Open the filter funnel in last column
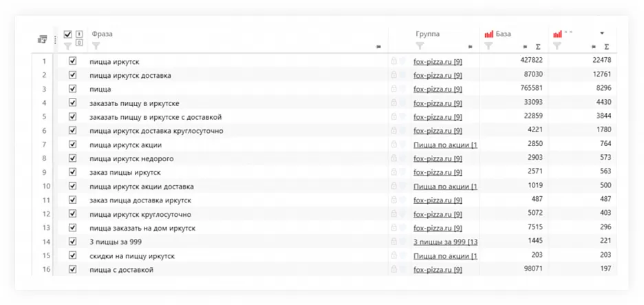Screen dimensions: 644x305 pyautogui.click(x=557, y=46)
